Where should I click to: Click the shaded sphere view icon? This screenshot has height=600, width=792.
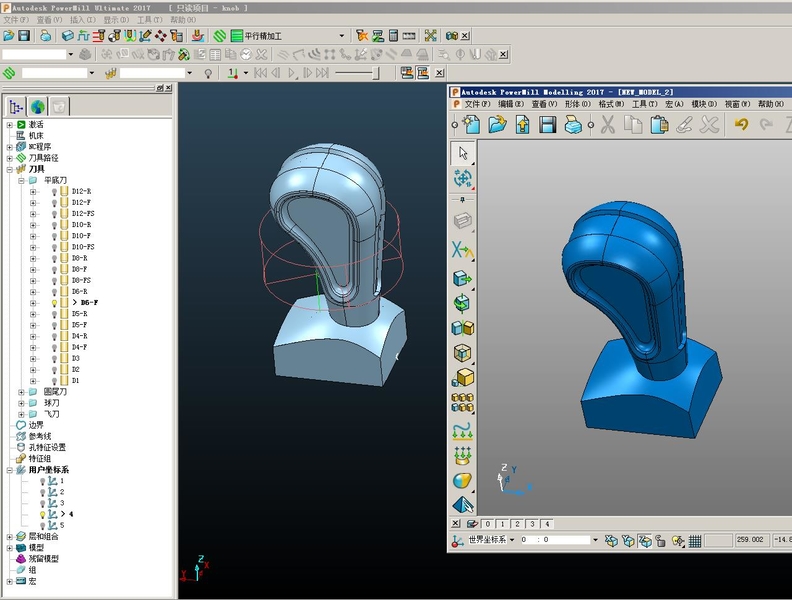463,480
